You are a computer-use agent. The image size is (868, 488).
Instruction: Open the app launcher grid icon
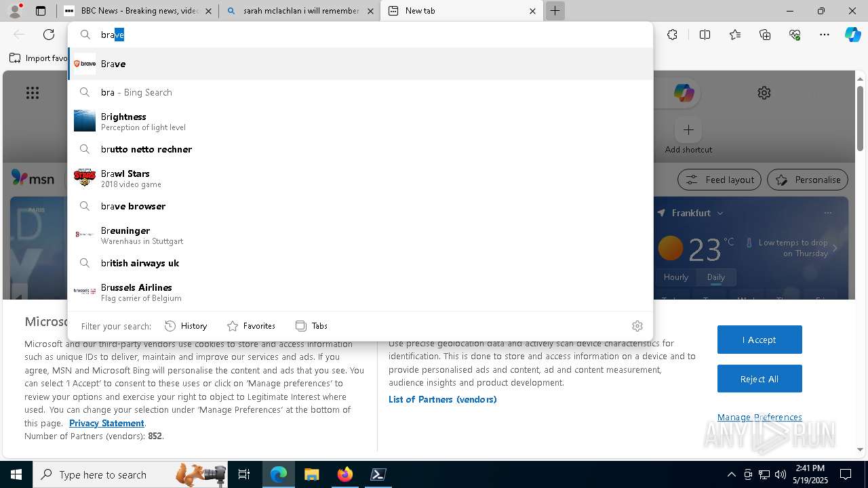[x=33, y=93]
